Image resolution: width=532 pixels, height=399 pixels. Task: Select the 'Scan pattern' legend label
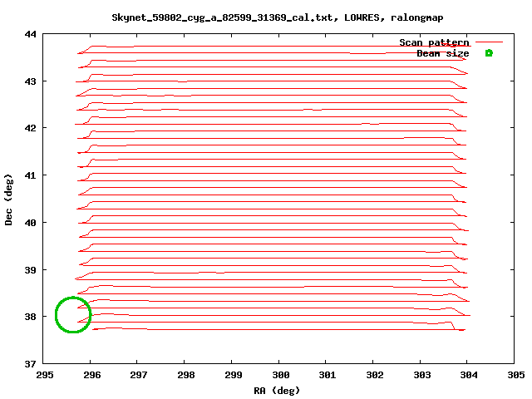point(434,42)
